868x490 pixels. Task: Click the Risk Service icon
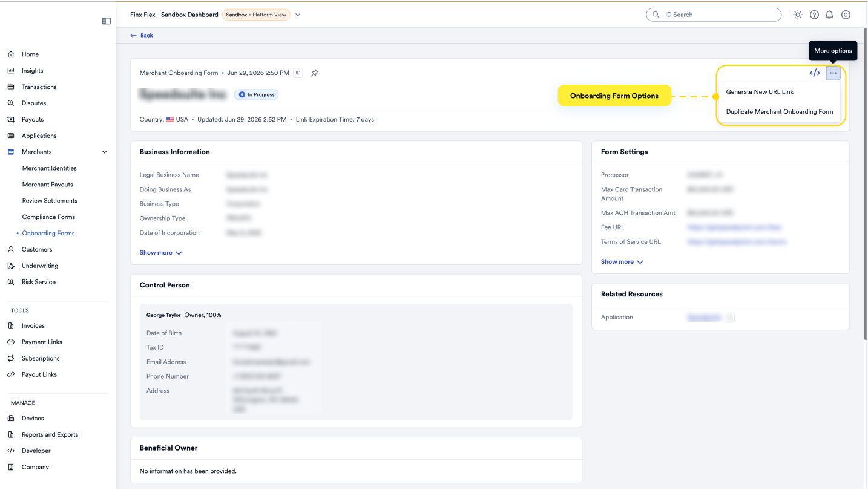tap(11, 283)
